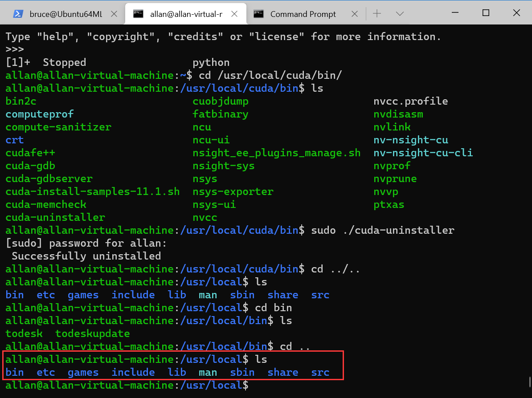Click the 'ncu-ui' entry
Image resolution: width=532 pixels, height=398 pixels.
tap(211, 140)
